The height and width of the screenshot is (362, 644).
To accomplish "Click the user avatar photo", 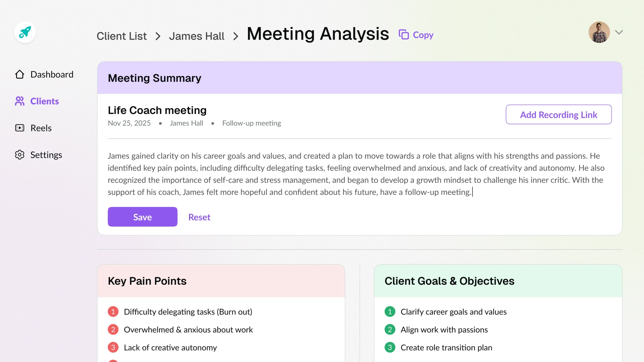I will click(x=599, y=32).
